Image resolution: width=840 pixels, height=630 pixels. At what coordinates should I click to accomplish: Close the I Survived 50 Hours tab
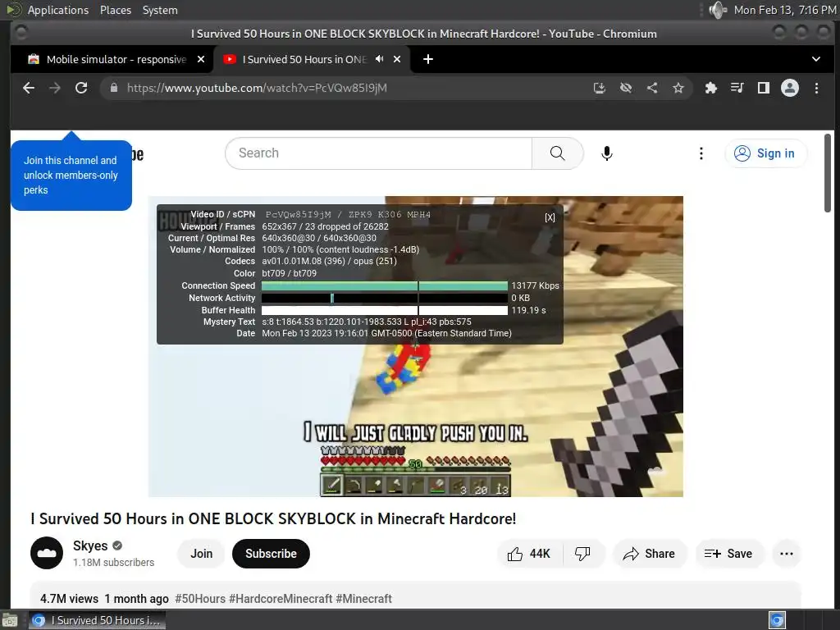pos(397,59)
